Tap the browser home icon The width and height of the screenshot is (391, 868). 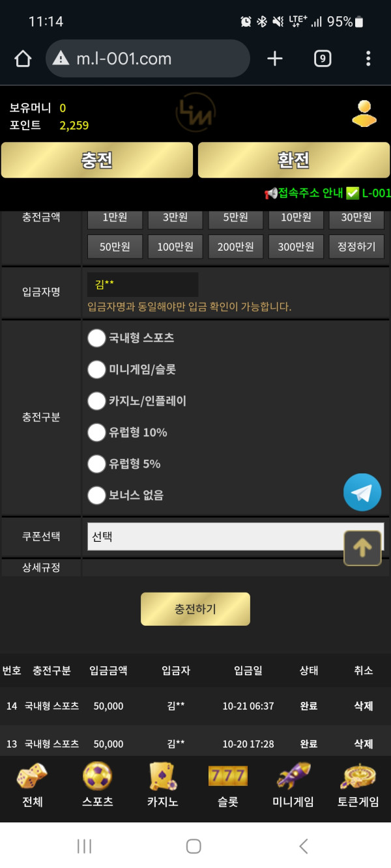(x=23, y=59)
